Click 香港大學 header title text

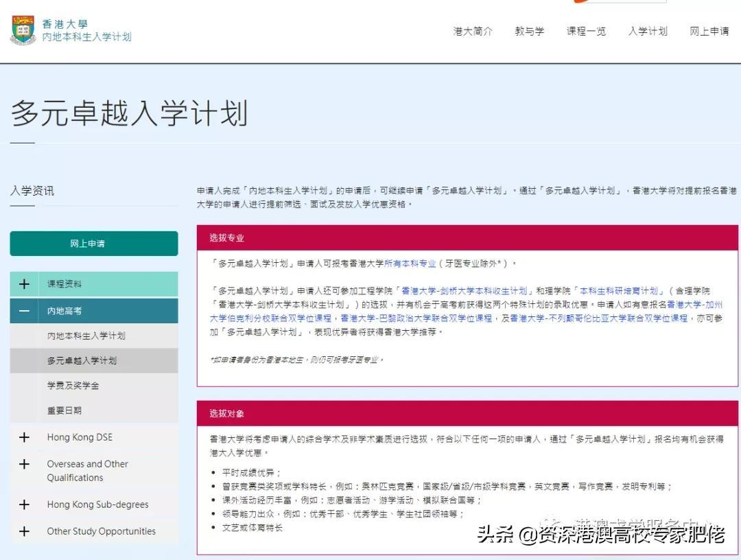tap(64, 23)
